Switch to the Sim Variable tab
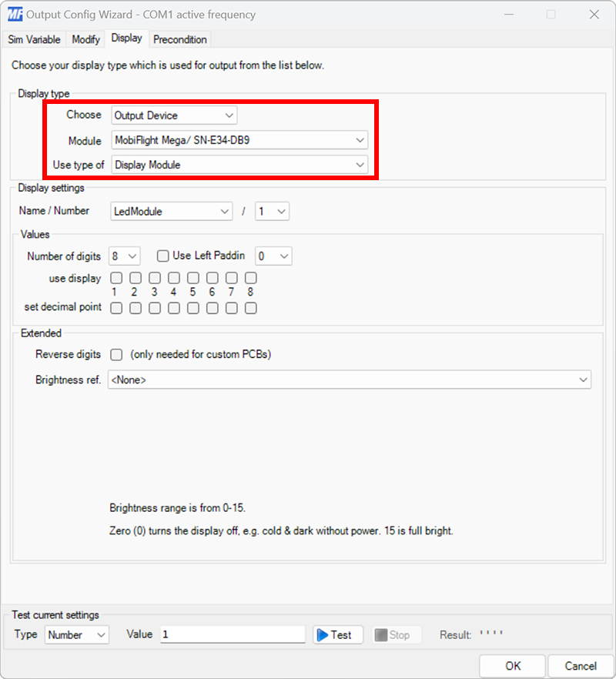 [x=34, y=38]
